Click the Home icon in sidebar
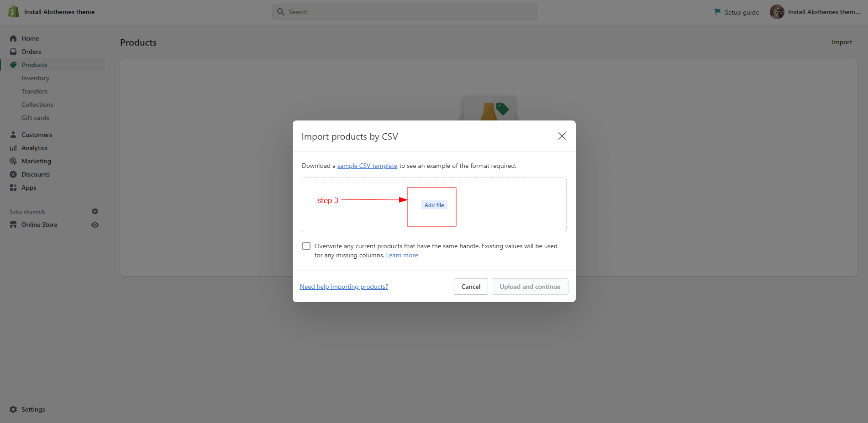This screenshot has width=868, height=423. tap(13, 38)
